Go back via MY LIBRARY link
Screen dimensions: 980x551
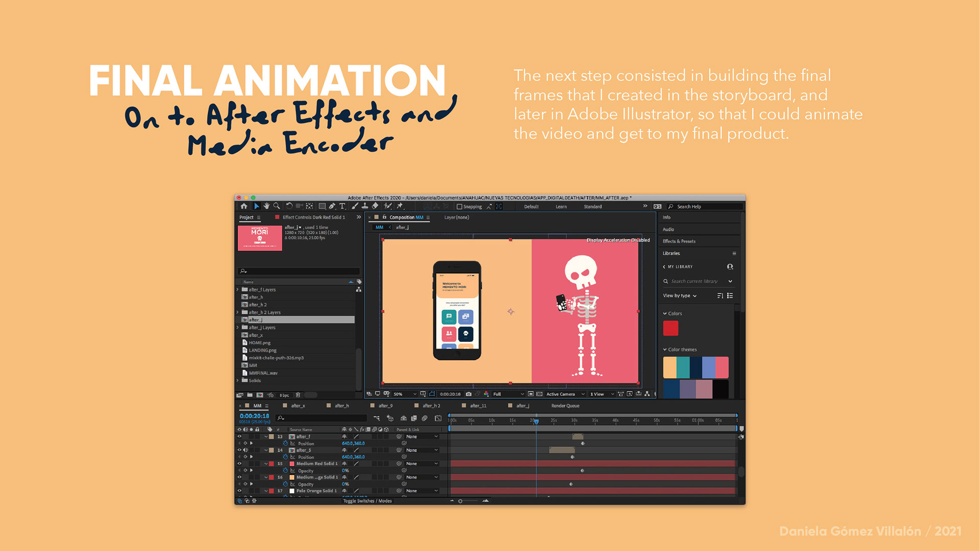coord(678,267)
